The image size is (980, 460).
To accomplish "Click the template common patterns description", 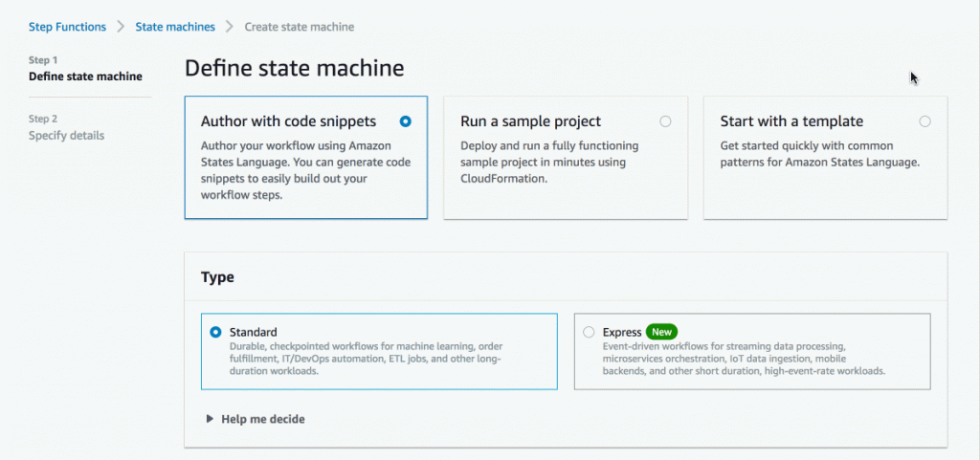I will [820, 154].
